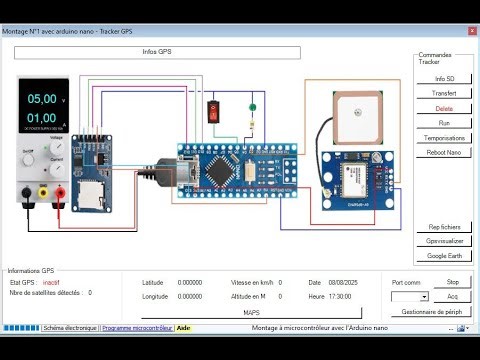480x360 pixels.
Task: Open Programme microcontrôleur link
Action: (x=137, y=328)
